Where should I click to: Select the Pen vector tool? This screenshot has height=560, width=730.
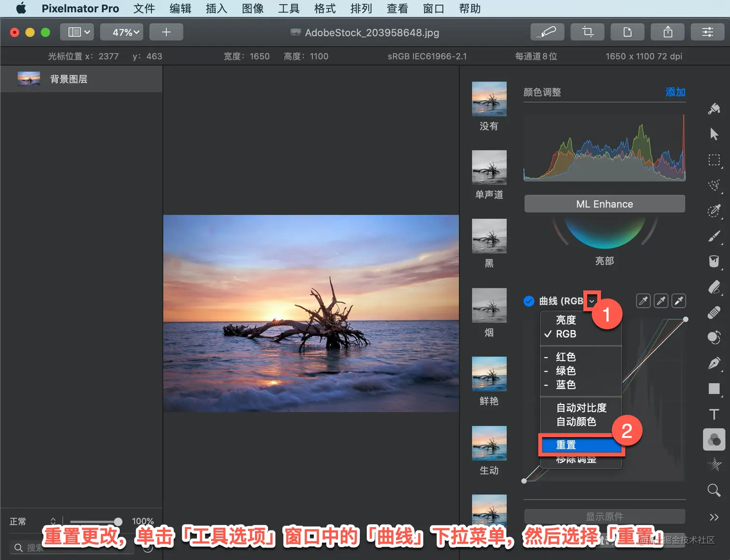point(714,363)
